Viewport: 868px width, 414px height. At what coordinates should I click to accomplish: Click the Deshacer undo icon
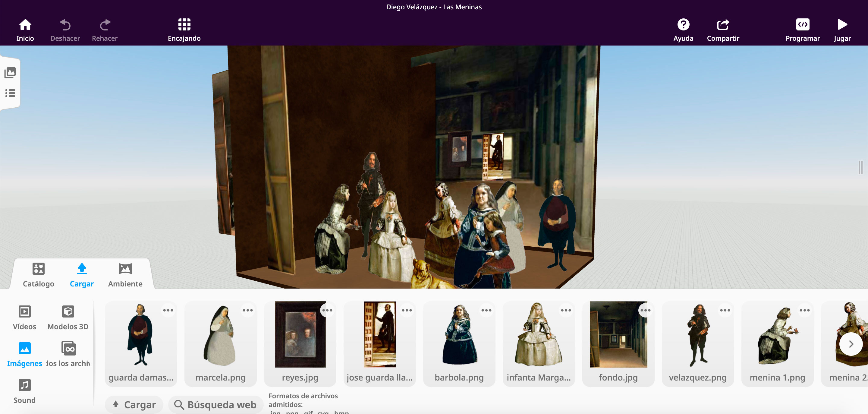(x=65, y=25)
